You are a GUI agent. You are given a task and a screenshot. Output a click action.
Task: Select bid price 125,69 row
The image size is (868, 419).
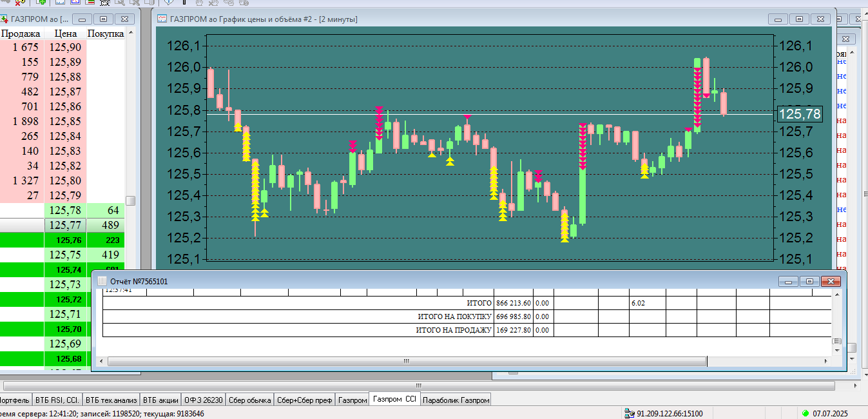65,344
